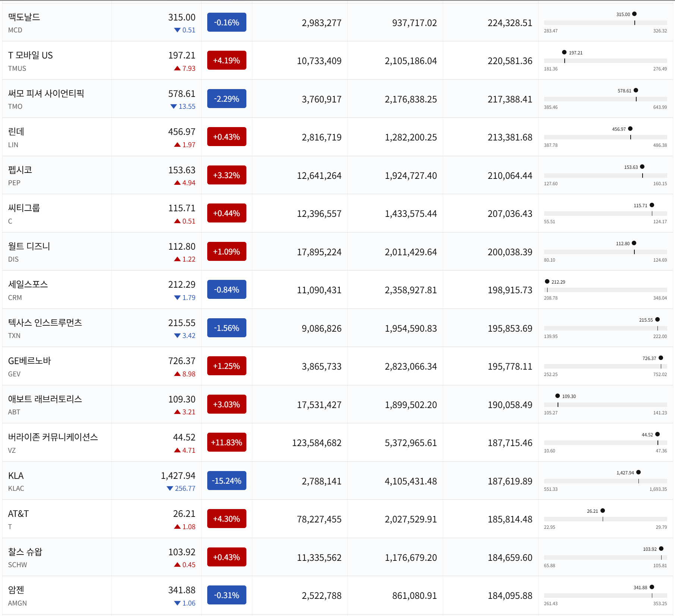Click the market cap value 184,095.88
675x616 pixels.
[x=510, y=596]
